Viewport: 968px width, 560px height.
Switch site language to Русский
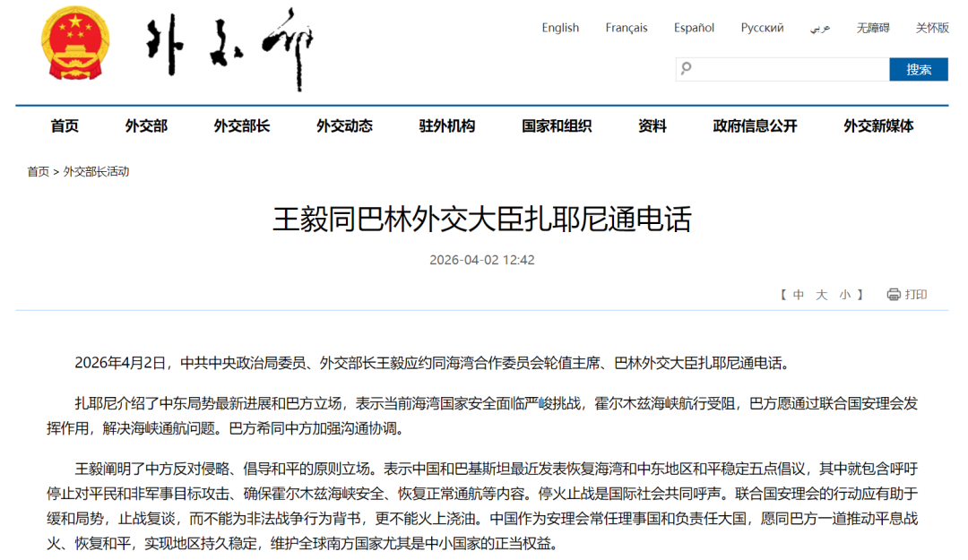tap(763, 28)
